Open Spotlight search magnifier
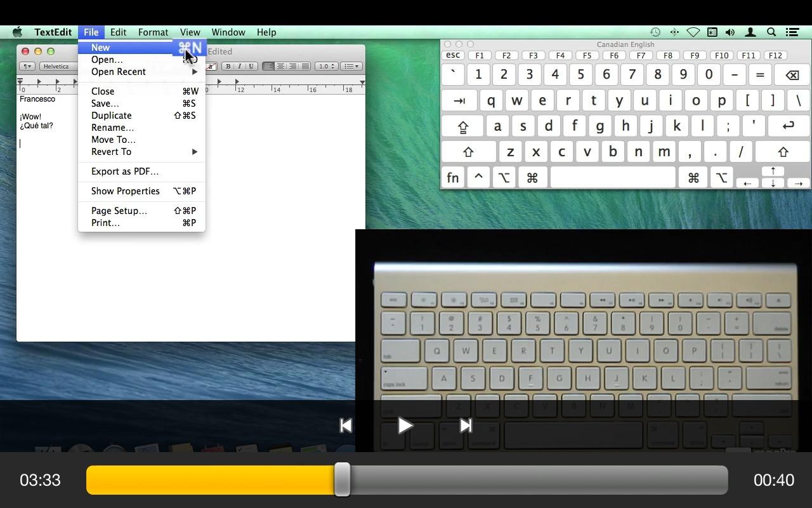Viewport: 812px width, 508px height. 771,32
